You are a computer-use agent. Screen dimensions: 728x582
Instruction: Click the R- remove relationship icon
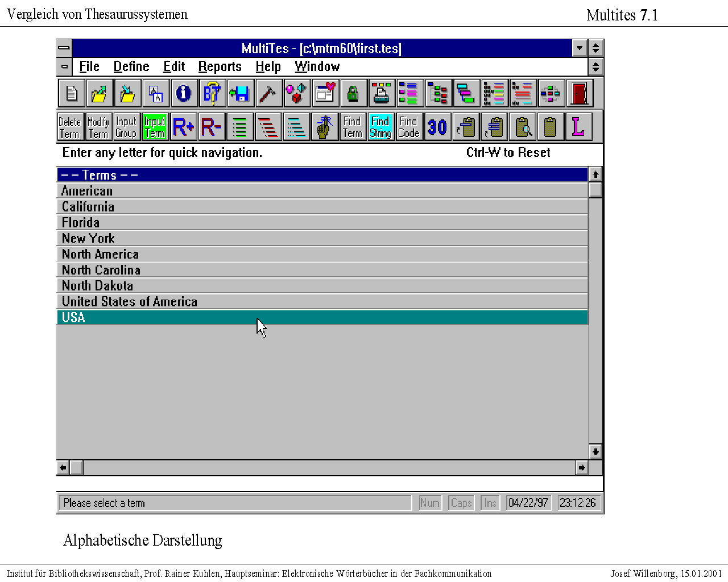[211, 127]
